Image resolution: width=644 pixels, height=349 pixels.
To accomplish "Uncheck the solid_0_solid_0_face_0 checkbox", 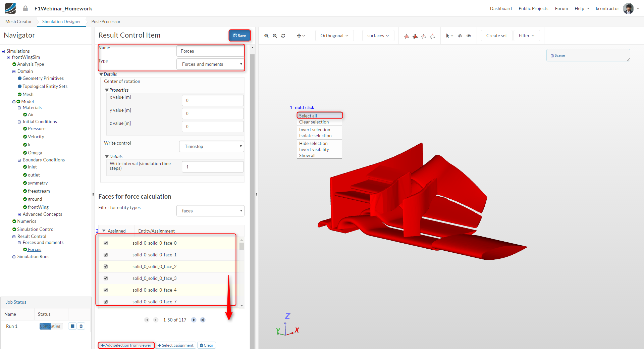I will click(x=106, y=243).
